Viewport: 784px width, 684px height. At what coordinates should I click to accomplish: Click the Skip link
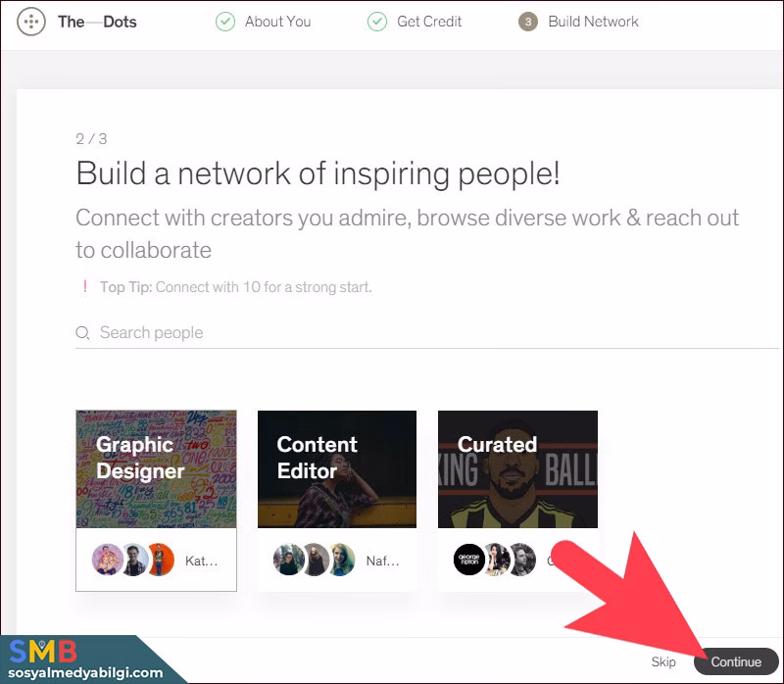[663, 661]
